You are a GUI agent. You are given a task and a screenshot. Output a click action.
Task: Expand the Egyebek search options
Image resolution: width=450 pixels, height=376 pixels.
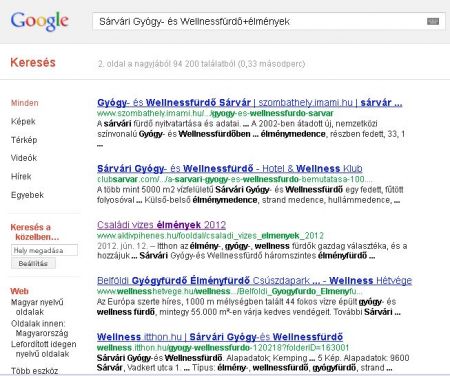coord(27,195)
